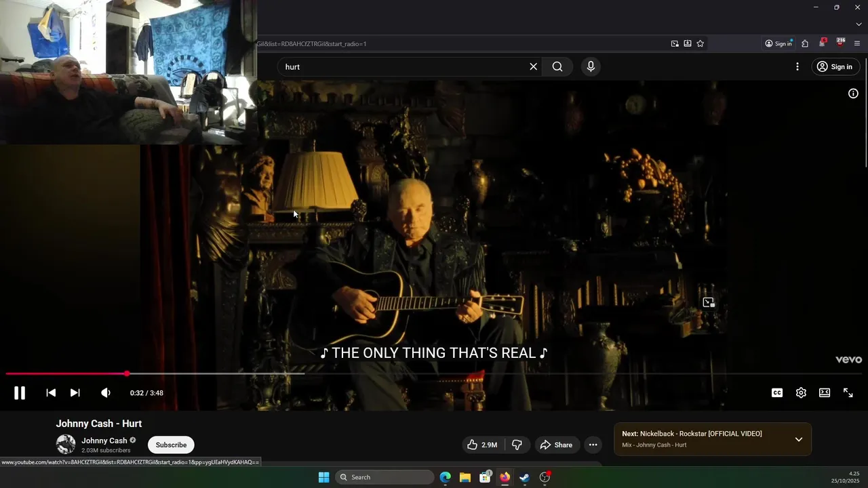This screenshot has width=868, height=488.
Task: Click the picture-in-picture overlay icon on video
Action: tap(709, 303)
